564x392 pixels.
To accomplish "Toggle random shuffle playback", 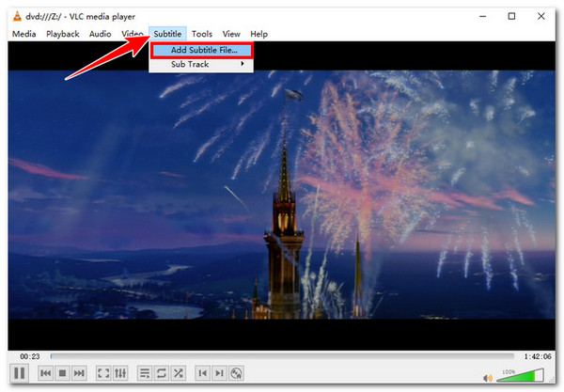I will [178, 373].
